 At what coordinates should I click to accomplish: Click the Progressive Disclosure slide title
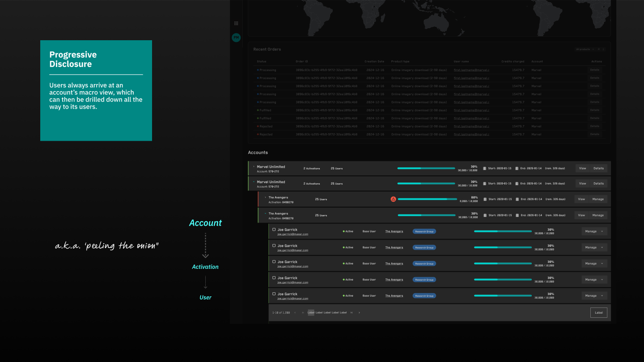(73, 59)
